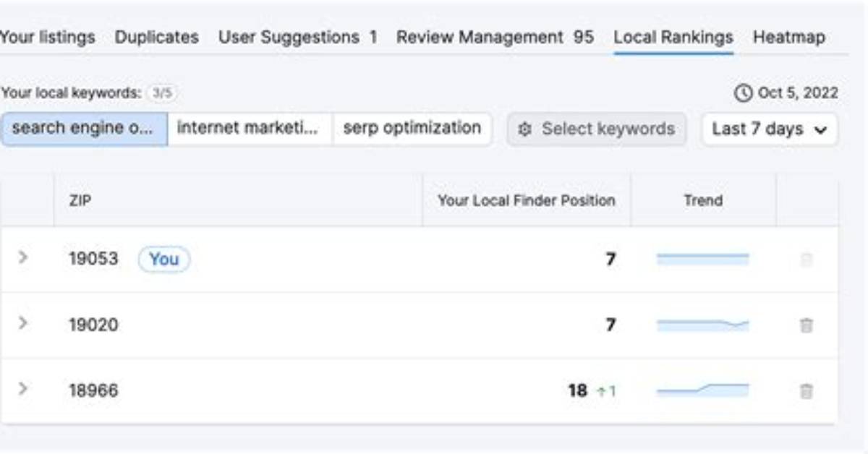Click the You badge next to 19053

tap(164, 259)
